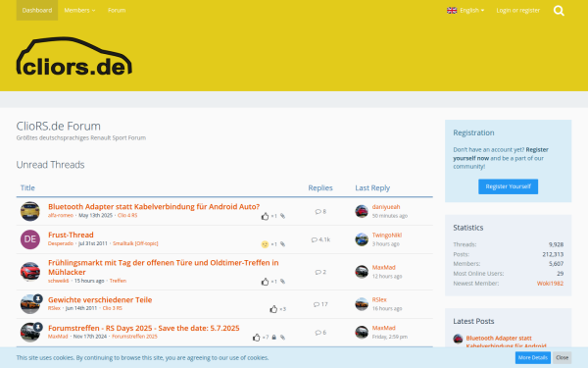Click "Register yourself now" text link
The image size is (588, 368).
point(501,154)
